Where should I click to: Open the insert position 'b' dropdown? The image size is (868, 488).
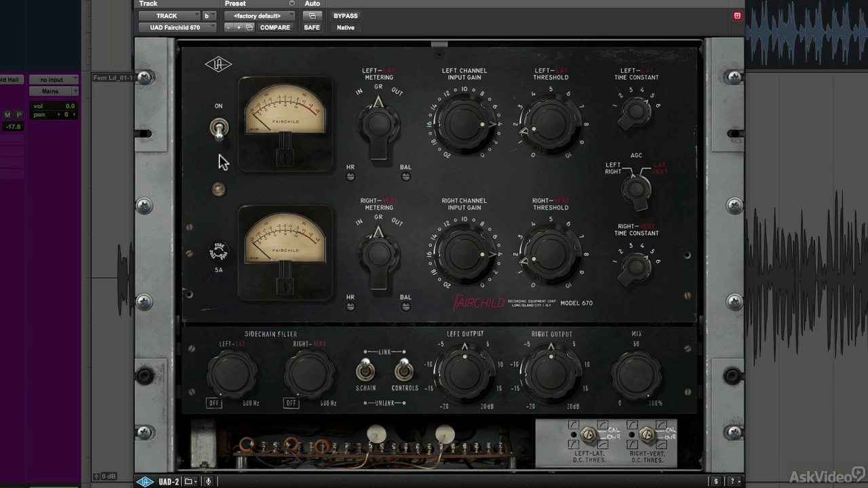tap(209, 16)
